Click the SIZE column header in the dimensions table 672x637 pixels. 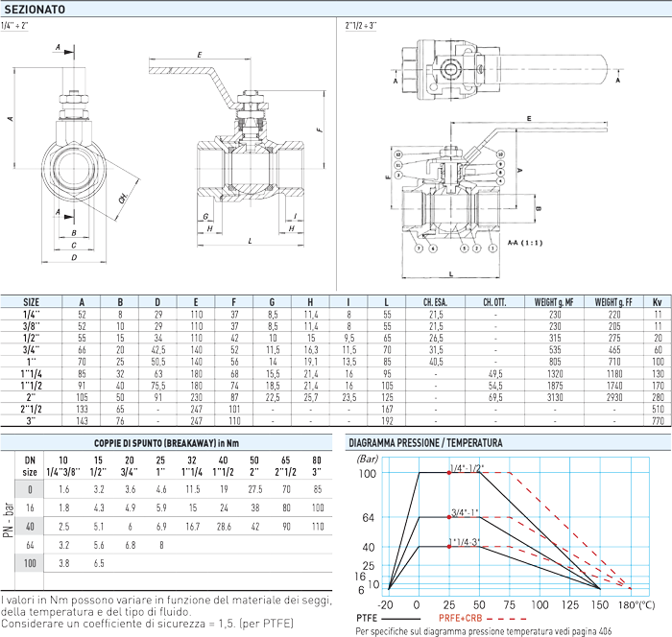pos(32,301)
